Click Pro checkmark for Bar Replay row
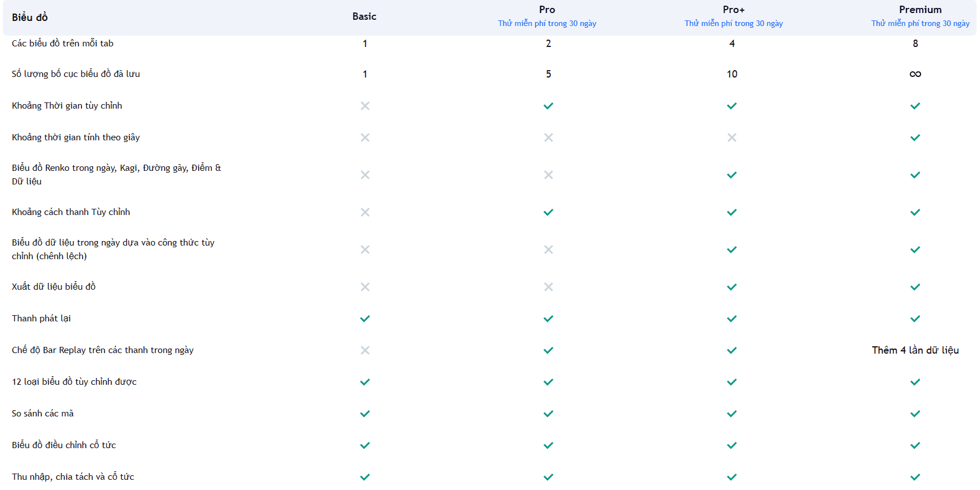 point(549,350)
